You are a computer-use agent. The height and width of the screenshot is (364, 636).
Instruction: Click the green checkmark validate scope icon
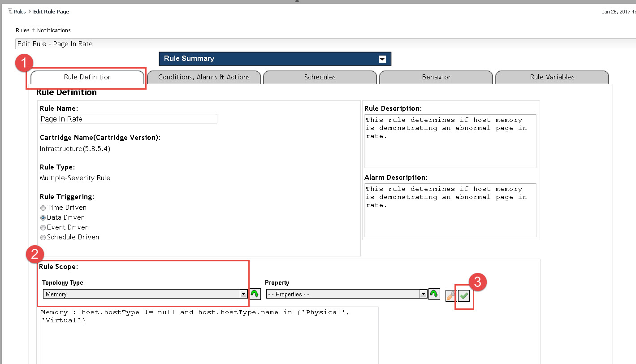click(464, 296)
